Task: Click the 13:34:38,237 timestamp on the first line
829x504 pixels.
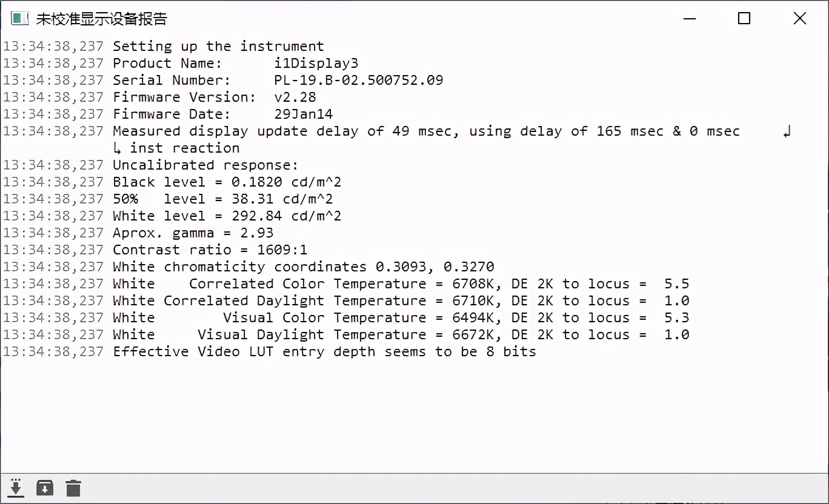Action: point(53,46)
